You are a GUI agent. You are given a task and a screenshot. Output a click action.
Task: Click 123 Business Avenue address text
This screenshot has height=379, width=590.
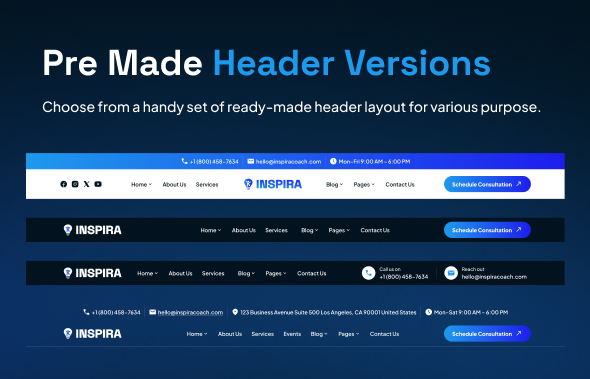pos(328,312)
